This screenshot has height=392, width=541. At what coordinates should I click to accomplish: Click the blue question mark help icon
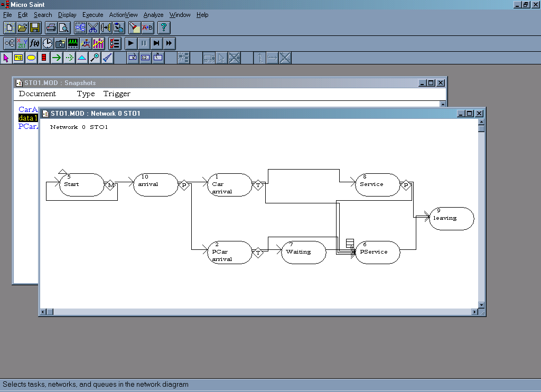point(164,27)
